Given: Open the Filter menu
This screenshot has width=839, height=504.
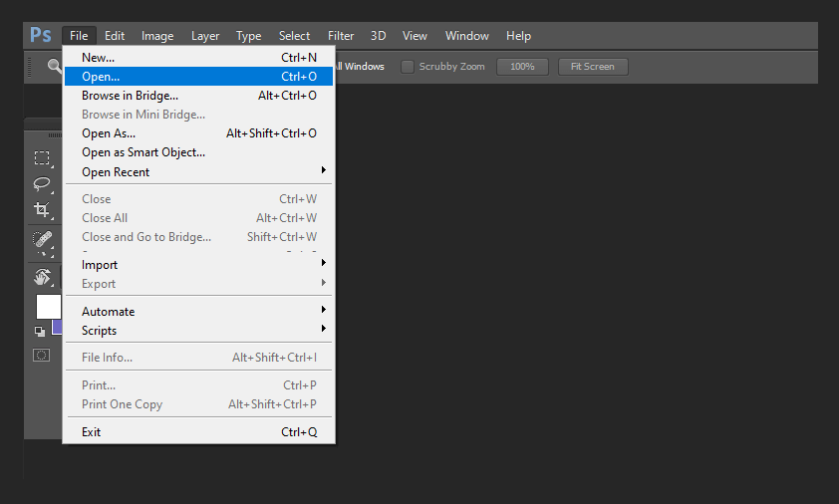Looking at the screenshot, I should [341, 36].
